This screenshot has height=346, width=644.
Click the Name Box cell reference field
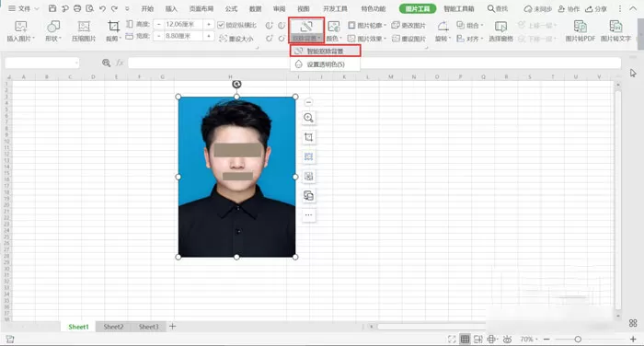coord(42,63)
